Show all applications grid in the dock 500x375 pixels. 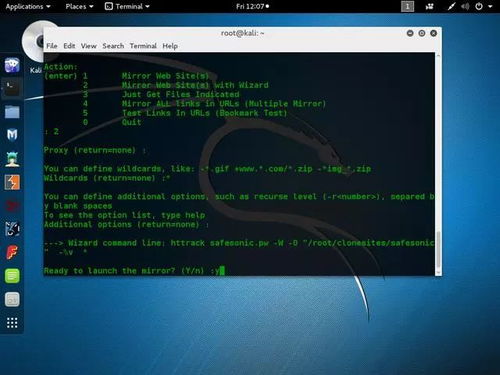point(12,323)
